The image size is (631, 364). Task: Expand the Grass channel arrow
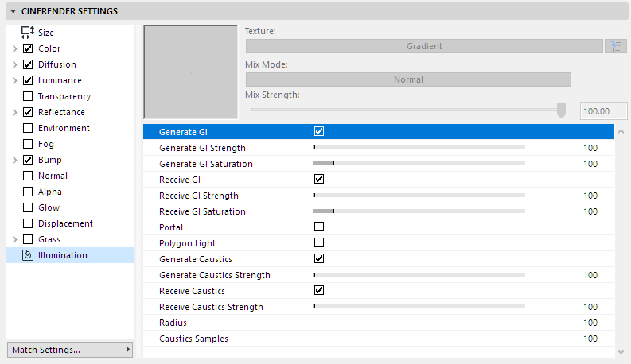pyautogui.click(x=15, y=239)
